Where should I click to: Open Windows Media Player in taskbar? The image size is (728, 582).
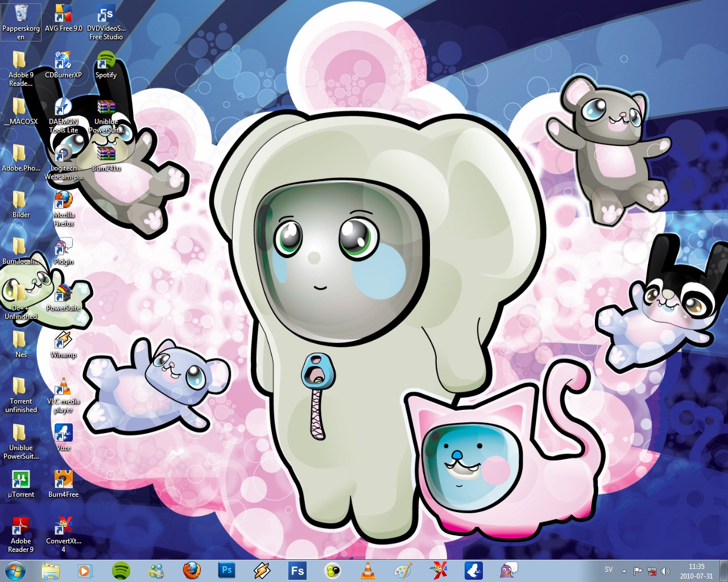(x=85, y=570)
